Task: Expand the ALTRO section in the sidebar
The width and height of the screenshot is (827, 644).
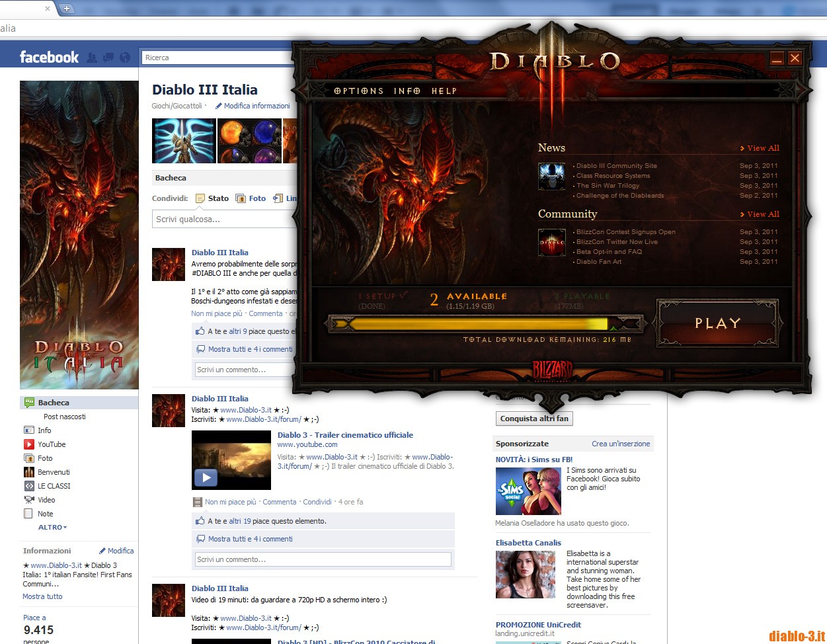Action: pos(48,527)
